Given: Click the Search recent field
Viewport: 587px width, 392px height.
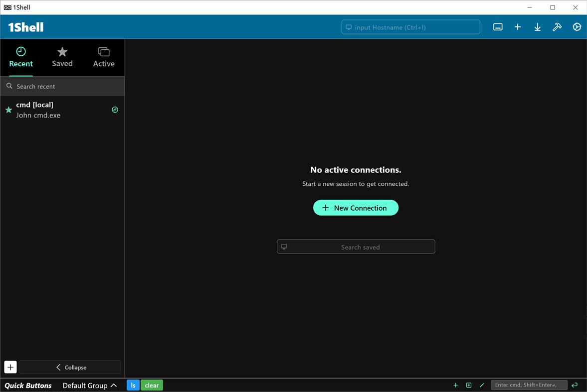Looking at the screenshot, I should (x=62, y=86).
